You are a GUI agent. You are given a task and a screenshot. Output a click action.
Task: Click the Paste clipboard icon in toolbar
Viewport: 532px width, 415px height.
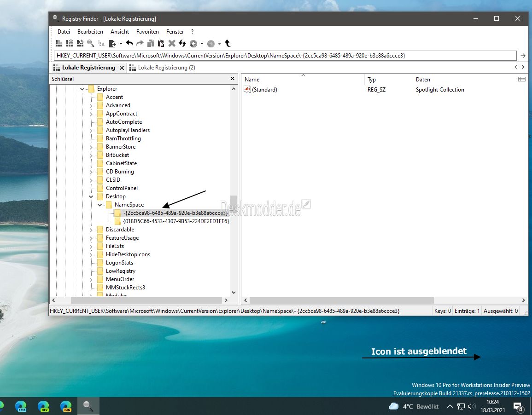coord(161,43)
